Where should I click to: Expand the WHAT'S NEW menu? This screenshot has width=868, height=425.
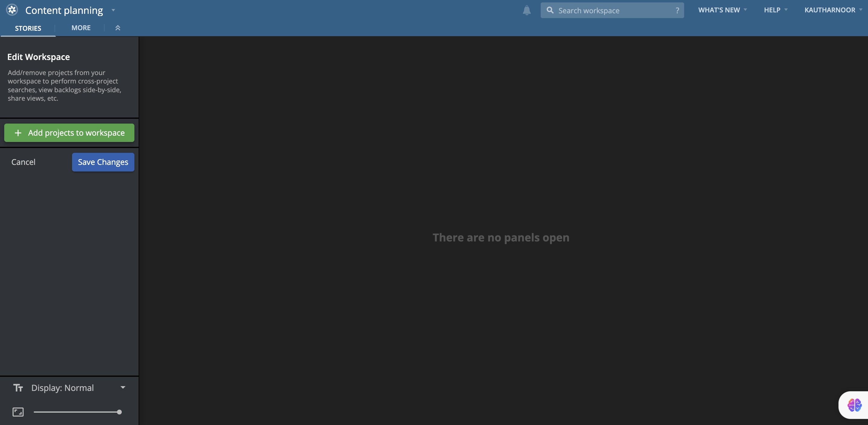click(x=722, y=10)
